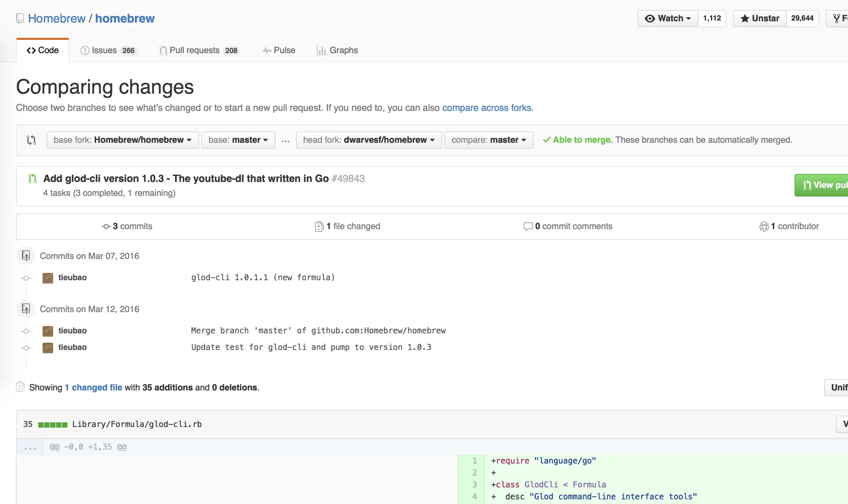Click the 1 file changed summary tab

pyautogui.click(x=347, y=226)
